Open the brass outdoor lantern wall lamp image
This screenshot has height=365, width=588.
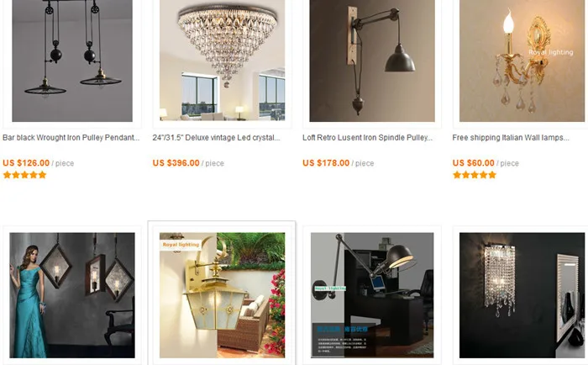pyautogui.click(x=222, y=295)
